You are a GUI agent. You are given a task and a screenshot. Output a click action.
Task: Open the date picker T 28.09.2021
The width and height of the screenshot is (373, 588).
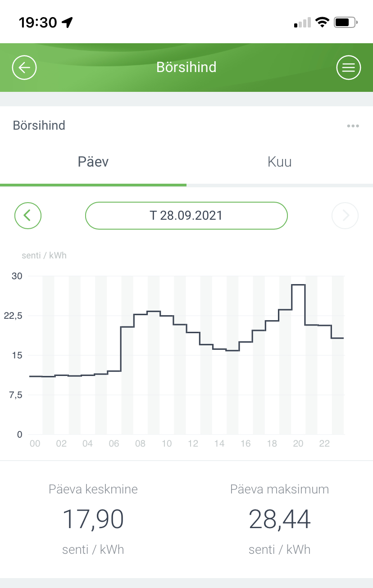tap(186, 216)
